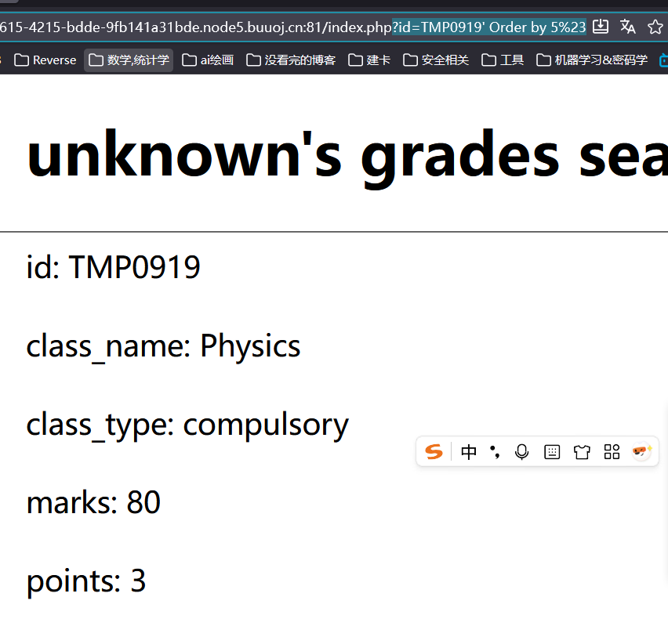Click the text "id: TMP0919"
The width and height of the screenshot is (668, 644).
coord(114,267)
